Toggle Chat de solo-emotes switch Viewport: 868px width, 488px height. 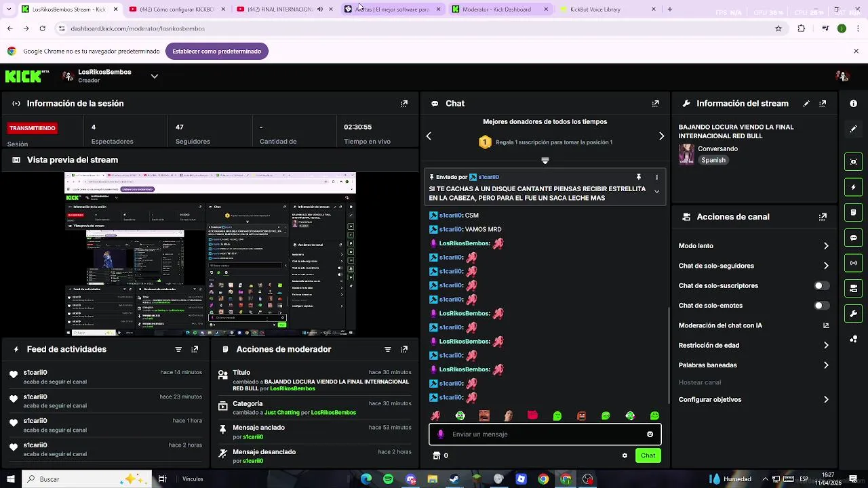click(821, 306)
